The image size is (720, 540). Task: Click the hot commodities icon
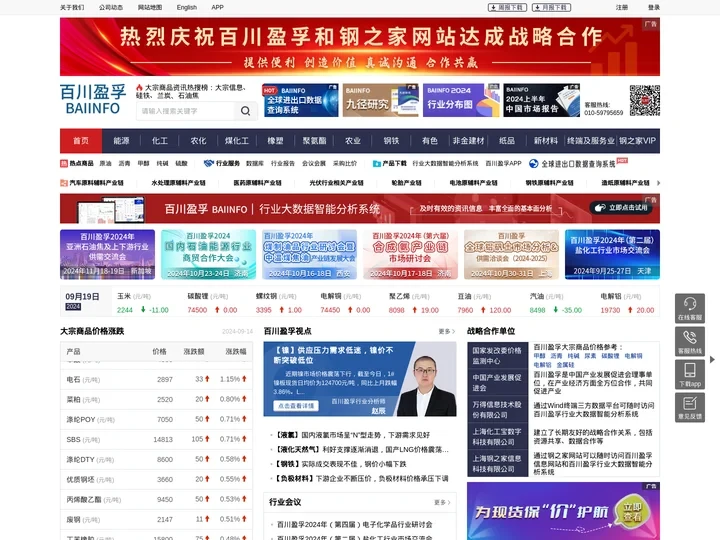pos(64,163)
